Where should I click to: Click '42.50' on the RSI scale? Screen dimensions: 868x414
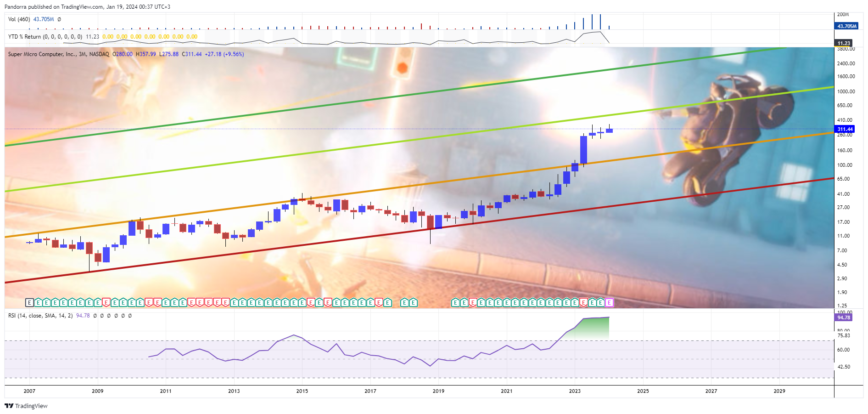[x=843, y=367]
